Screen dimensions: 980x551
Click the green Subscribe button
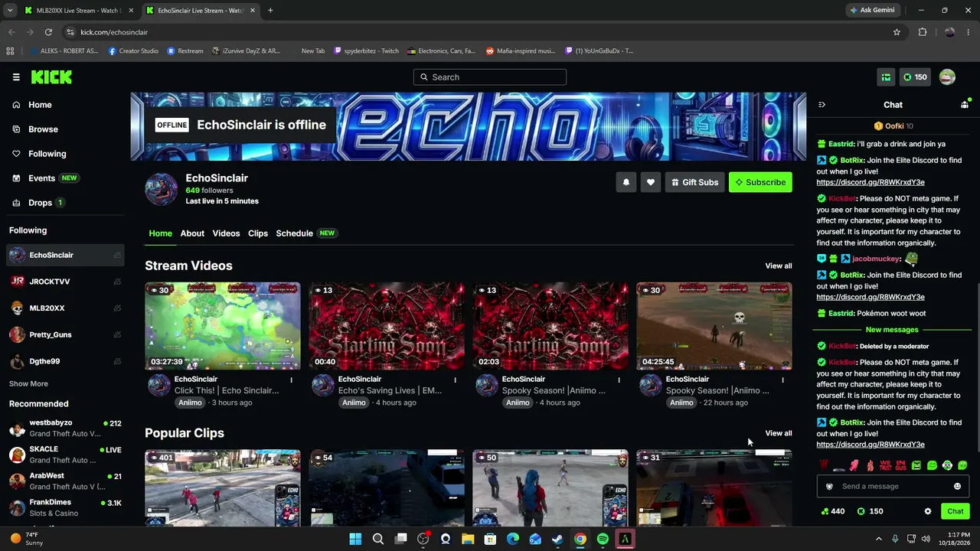[760, 182]
